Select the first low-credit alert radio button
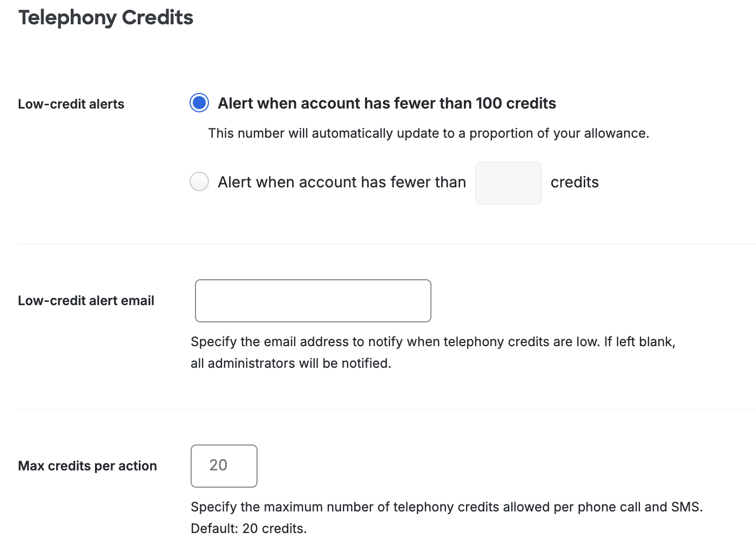 click(x=199, y=103)
